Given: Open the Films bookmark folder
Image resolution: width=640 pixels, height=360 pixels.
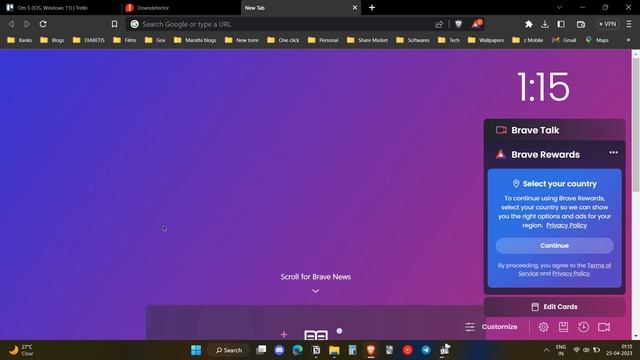Looking at the screenshot, I should pyautogui.click(x=125, y=40).
